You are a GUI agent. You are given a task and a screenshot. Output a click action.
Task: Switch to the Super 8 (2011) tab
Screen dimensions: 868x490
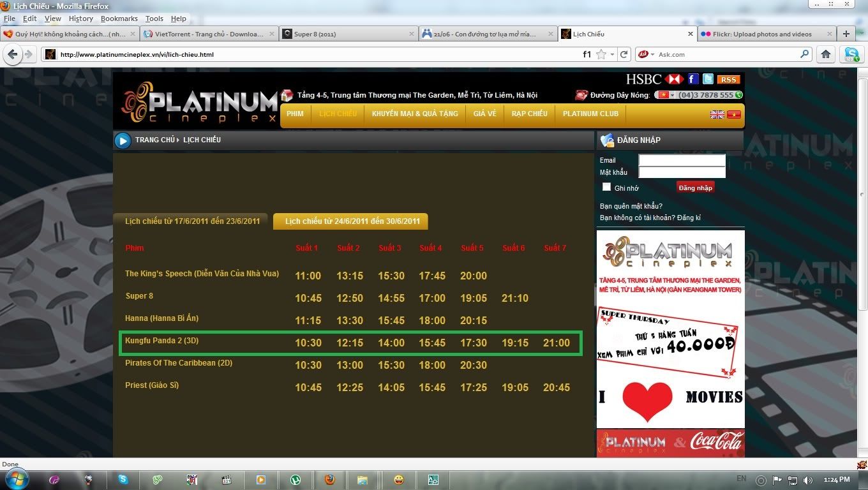coord(348,34)
